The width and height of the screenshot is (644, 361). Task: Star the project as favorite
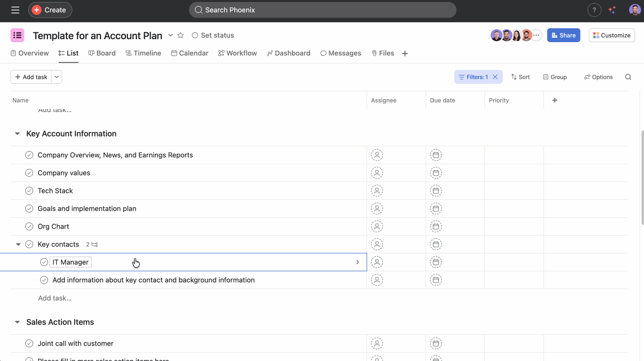181,35
